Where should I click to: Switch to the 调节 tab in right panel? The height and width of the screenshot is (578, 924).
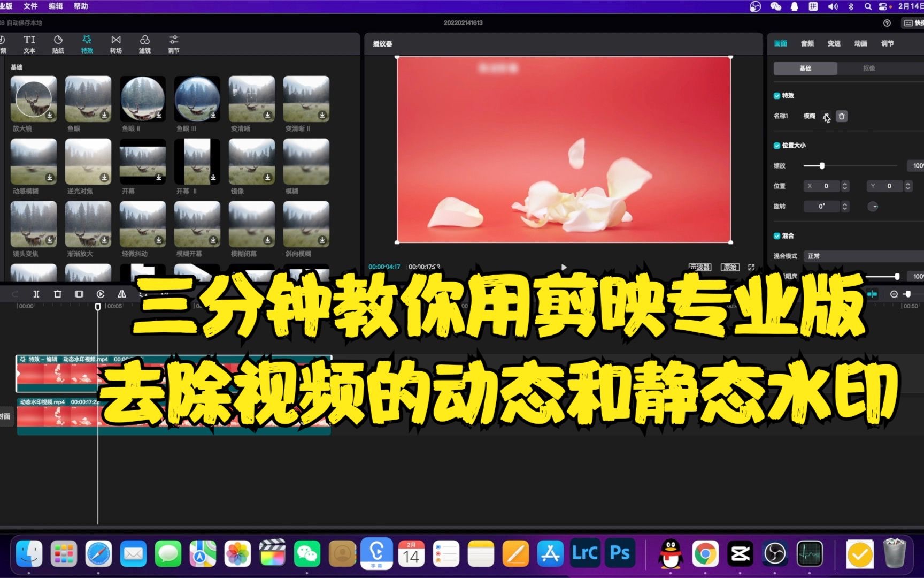(888, 44)
